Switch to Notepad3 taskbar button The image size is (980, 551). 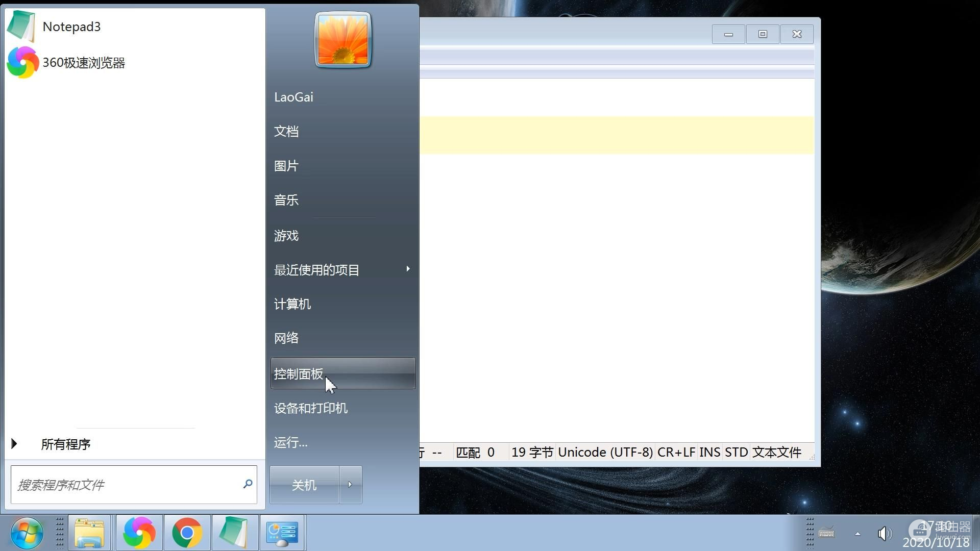tap(234, 533)
